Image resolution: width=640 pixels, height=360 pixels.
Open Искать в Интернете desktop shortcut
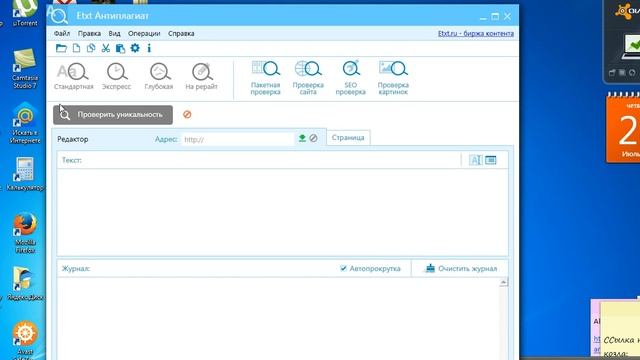click(25, 124)
